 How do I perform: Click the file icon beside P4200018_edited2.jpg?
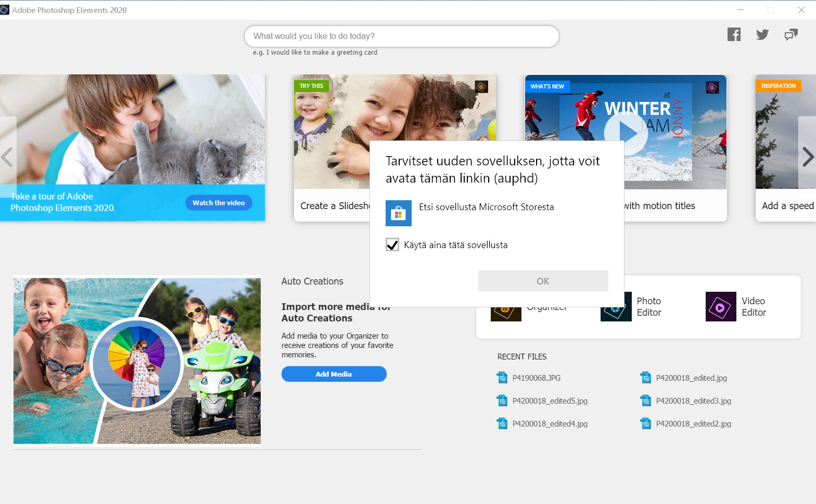646,423
